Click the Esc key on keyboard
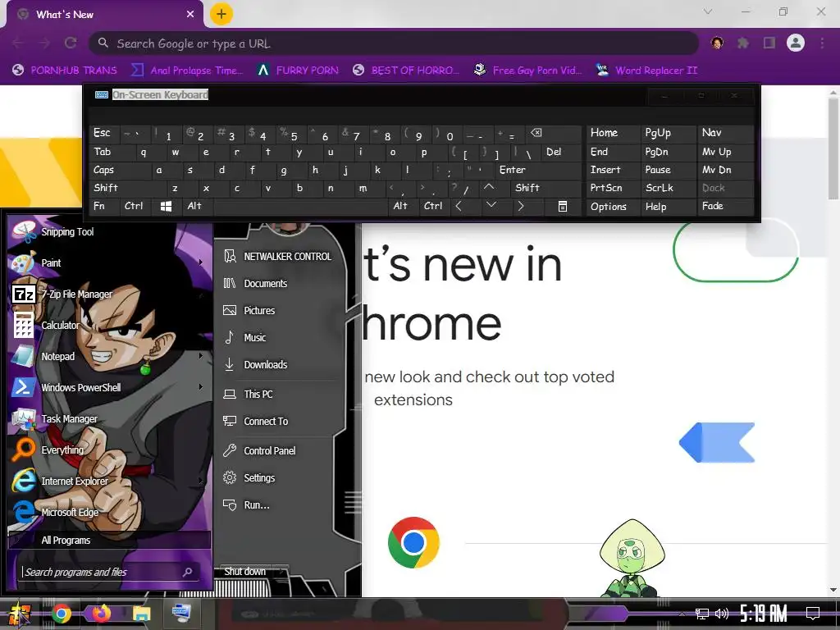The height and width of the screenshot is (630, 840). (104, 134)
